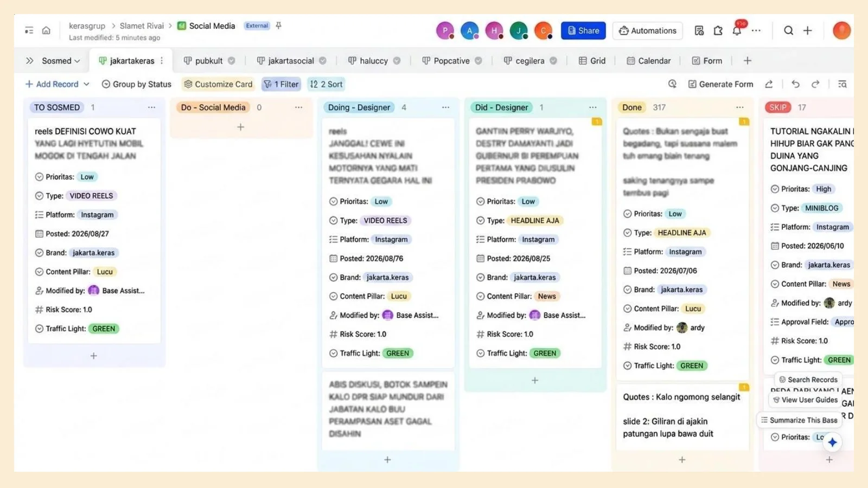Open the Add Record dropdown arrow
This screenshot has height=488, width=868.
coord(86,84)
